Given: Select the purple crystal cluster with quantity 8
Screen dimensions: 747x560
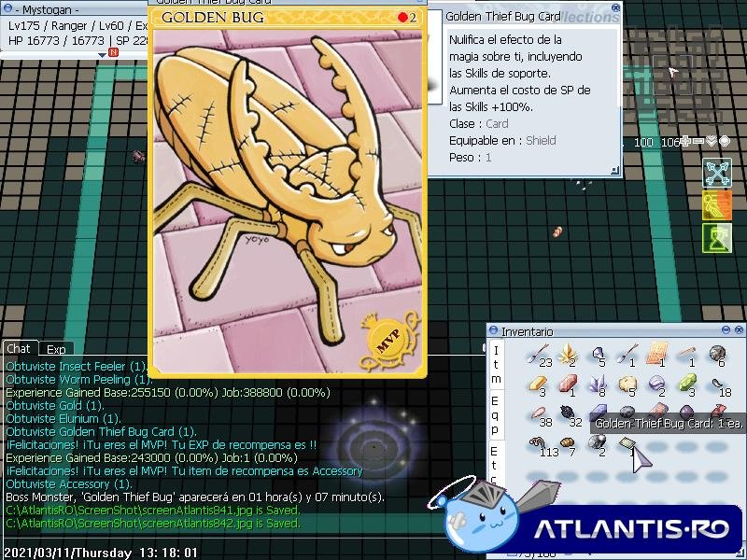Looking at the screenshot, I should [597, 385].
